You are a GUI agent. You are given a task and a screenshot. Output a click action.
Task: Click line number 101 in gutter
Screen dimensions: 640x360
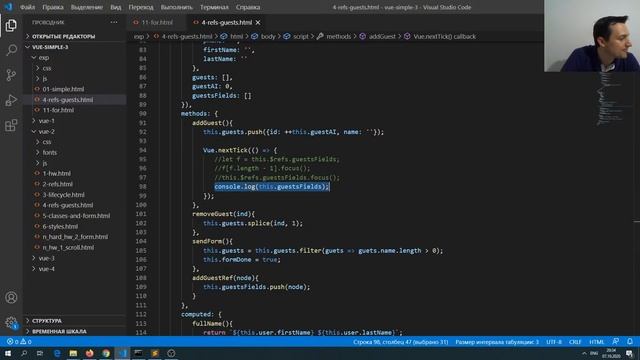click(141, 214)
